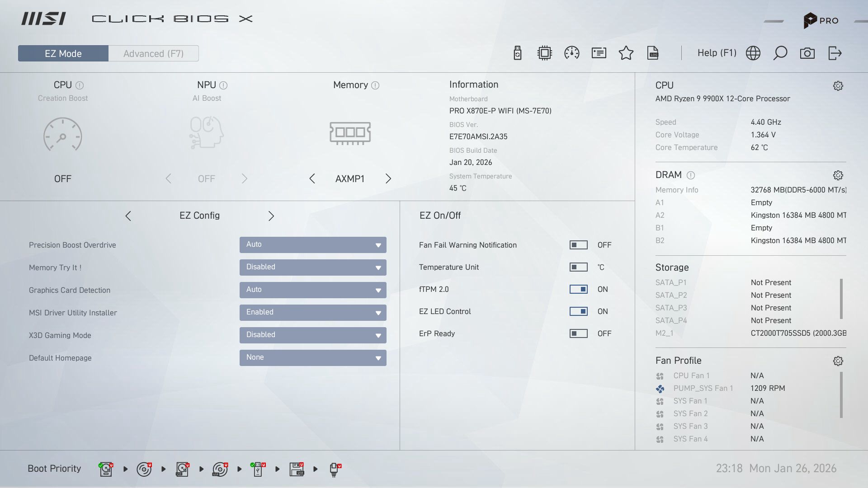Open the Hardware Monitor gauge icon

(x=571, y=53)
